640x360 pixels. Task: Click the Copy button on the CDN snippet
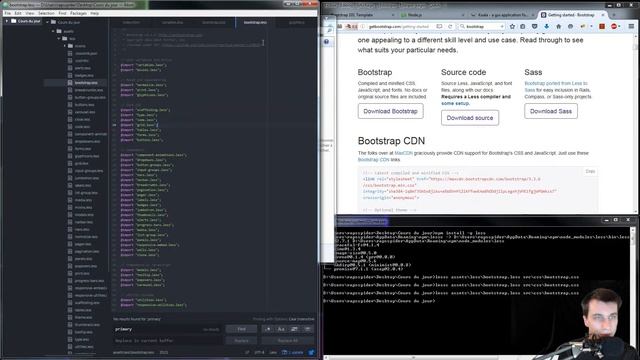(x=590, y=171)
